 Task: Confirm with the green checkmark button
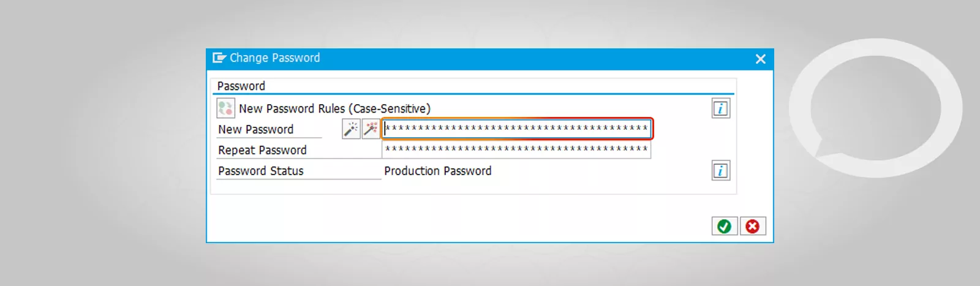coord(725,226)
